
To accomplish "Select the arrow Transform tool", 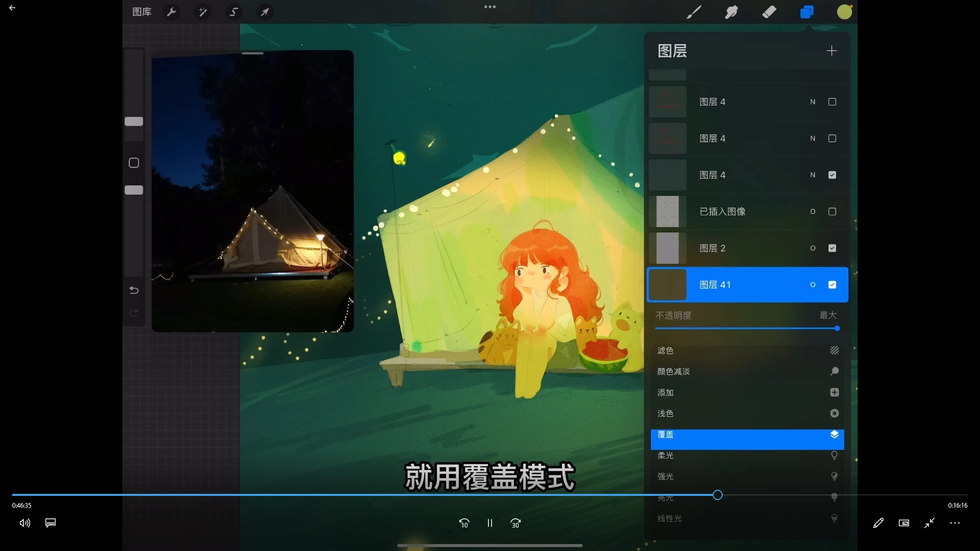I will (x=265, y=12).
